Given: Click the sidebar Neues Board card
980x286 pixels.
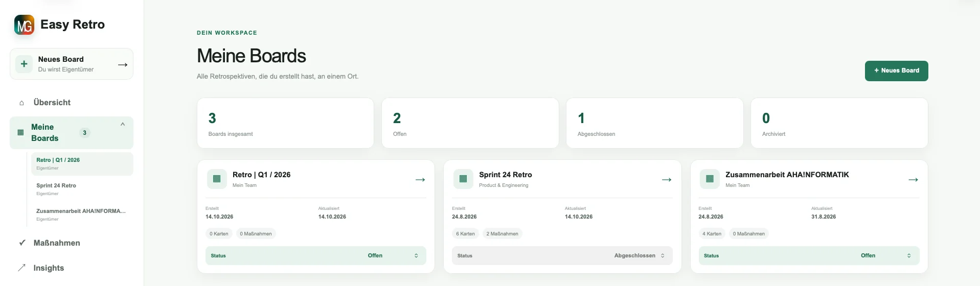Looking at the screenshot, I should (72, 64).
